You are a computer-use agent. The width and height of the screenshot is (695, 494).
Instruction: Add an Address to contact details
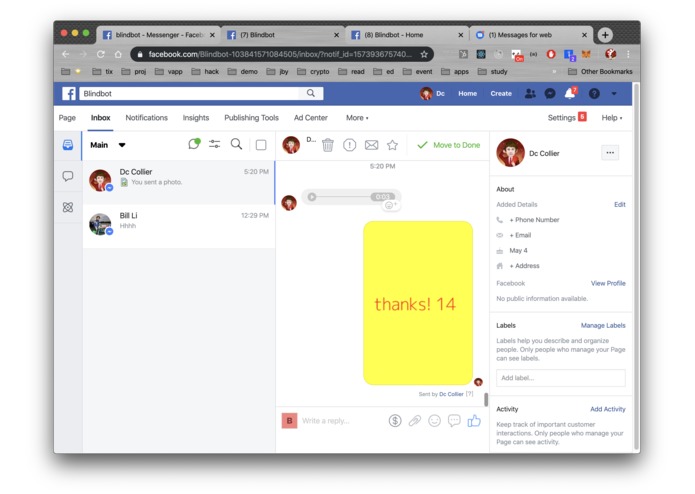(524, 266)
